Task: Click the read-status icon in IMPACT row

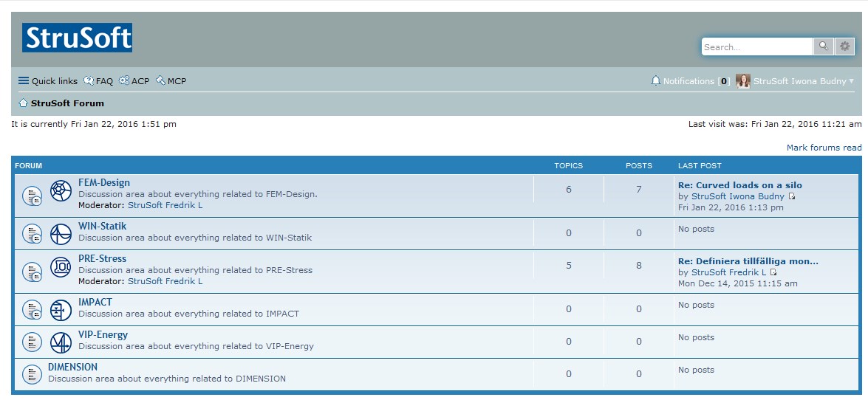Action: [32, 309]
